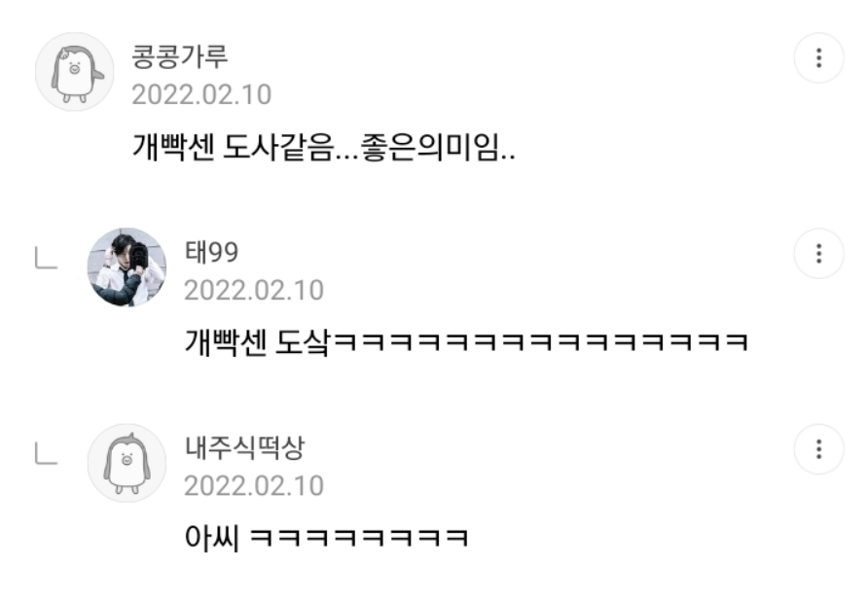Click the 2022.02.10 date under 태99
The height and width of the screenshot is (602, 868).
[254, 291]
